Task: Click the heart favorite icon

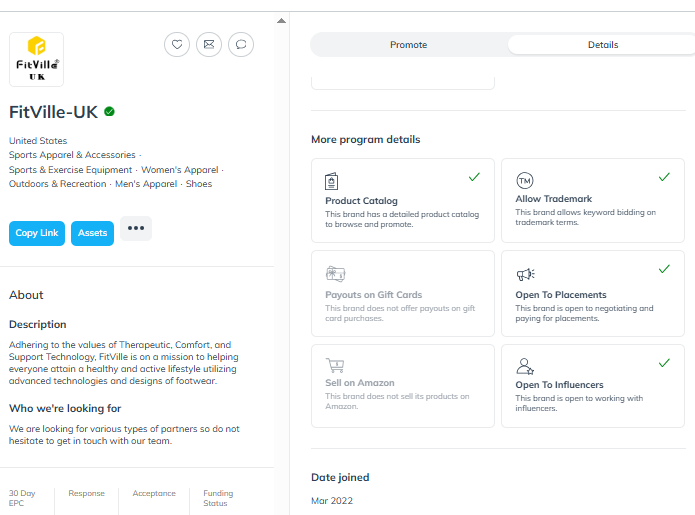Action: 177,45
